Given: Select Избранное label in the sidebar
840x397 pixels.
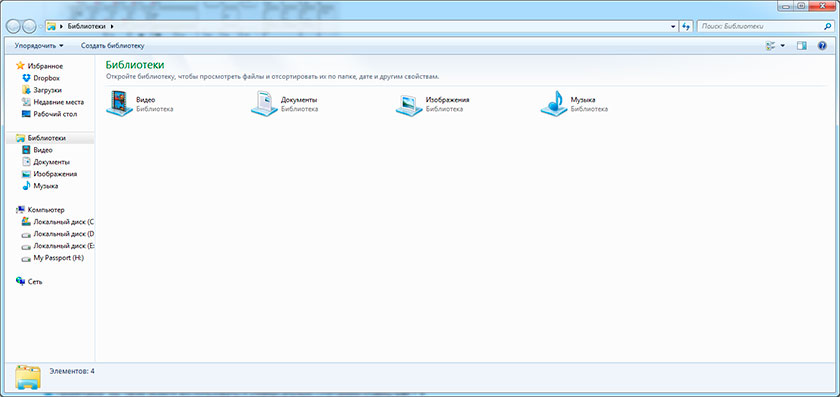Looking at the screenshot, I should pyautogui.click(x=46, y=66).
